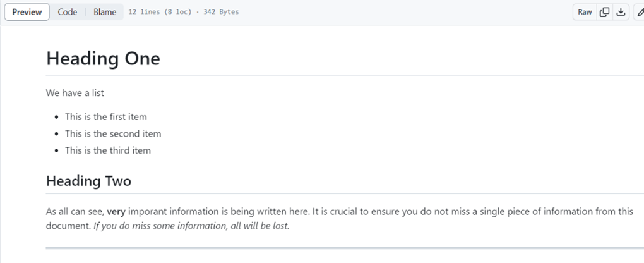
Task: Click the file size info text
Action: 184,12
